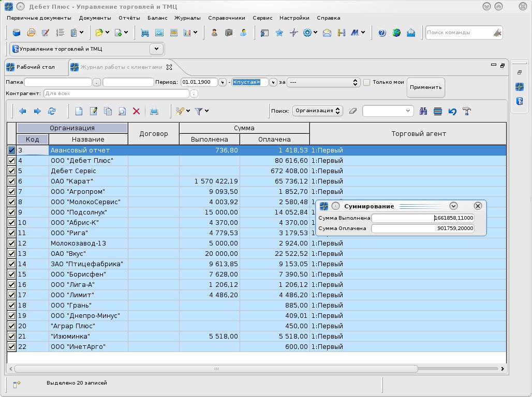Click the 'Сумма Выполнена' value field
The image size is (532, 397).
[423, 218]
